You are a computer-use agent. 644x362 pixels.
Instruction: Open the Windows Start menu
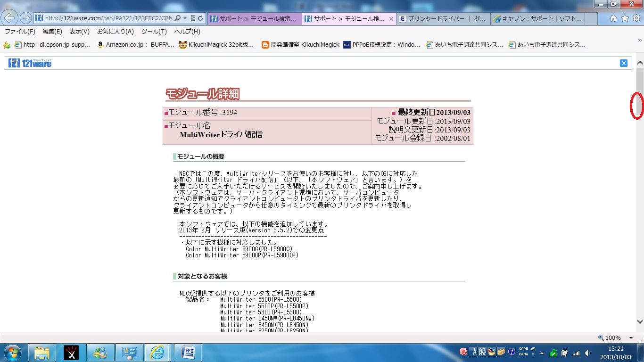coord(12,352)
